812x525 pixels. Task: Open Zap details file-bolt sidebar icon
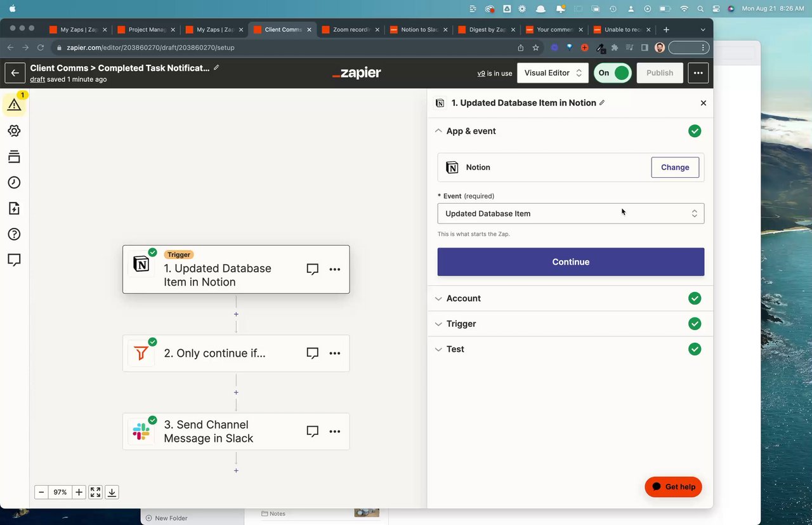[15, 208]
